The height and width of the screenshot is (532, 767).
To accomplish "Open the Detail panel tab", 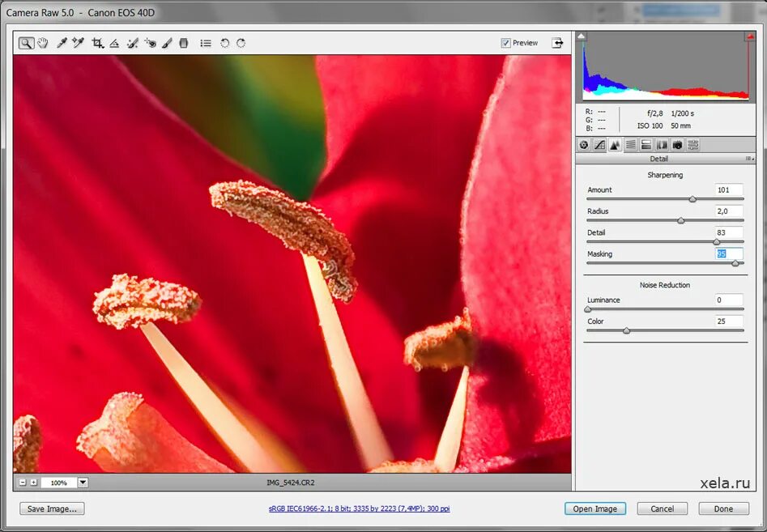I will pyautogui.click(x=615, y=145).
